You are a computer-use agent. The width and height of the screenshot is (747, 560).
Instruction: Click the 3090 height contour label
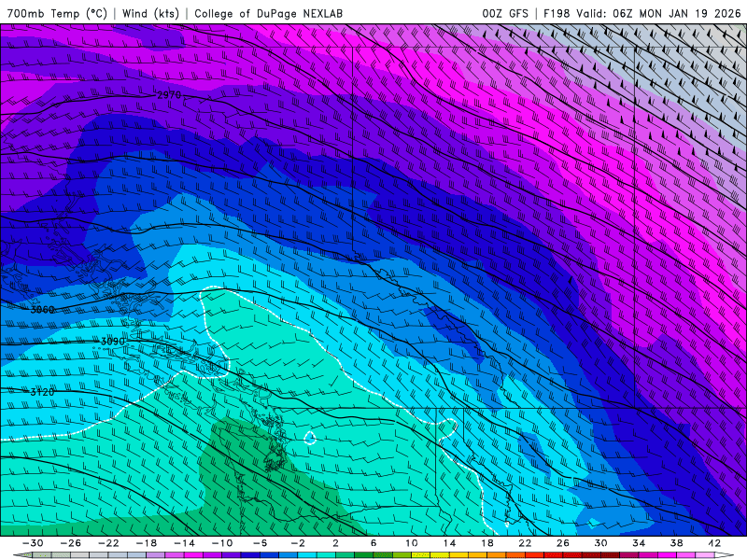pos(113,342)
